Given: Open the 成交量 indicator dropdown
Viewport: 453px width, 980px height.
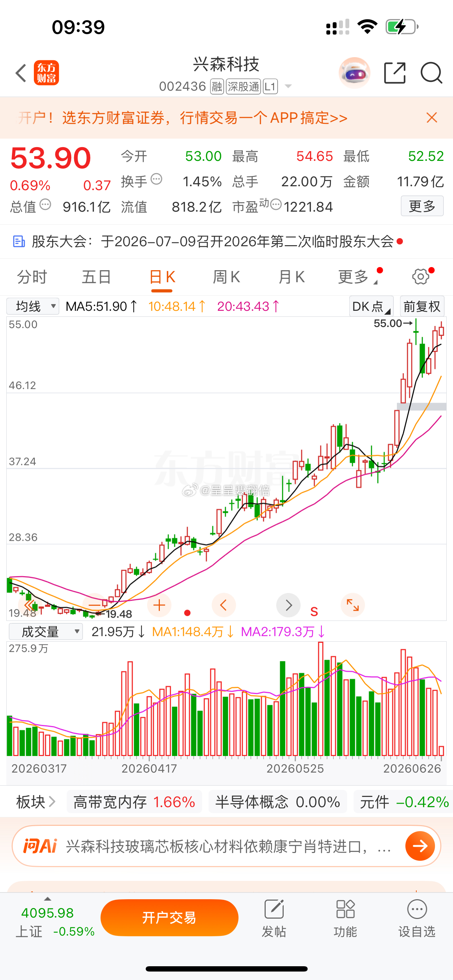Looking at the screenshot, I should (46, 631).
